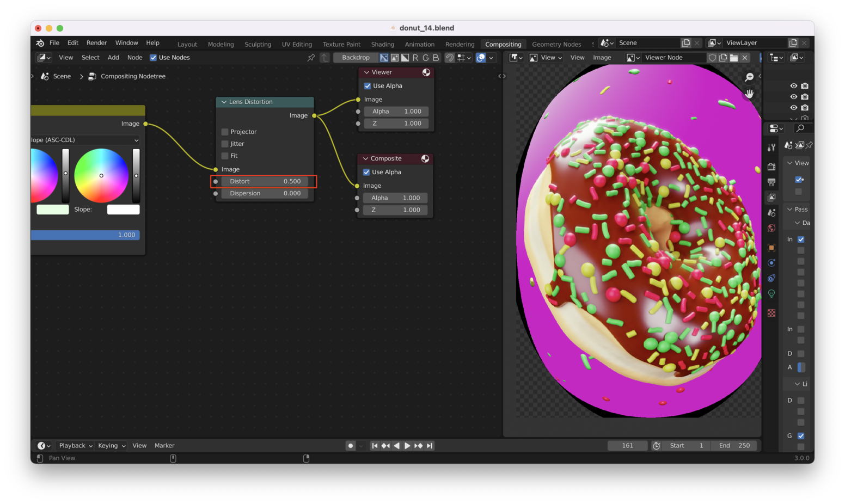Open the Tool properties tab
The height and width of the screenshot is (504, 845).
[771, 147]
